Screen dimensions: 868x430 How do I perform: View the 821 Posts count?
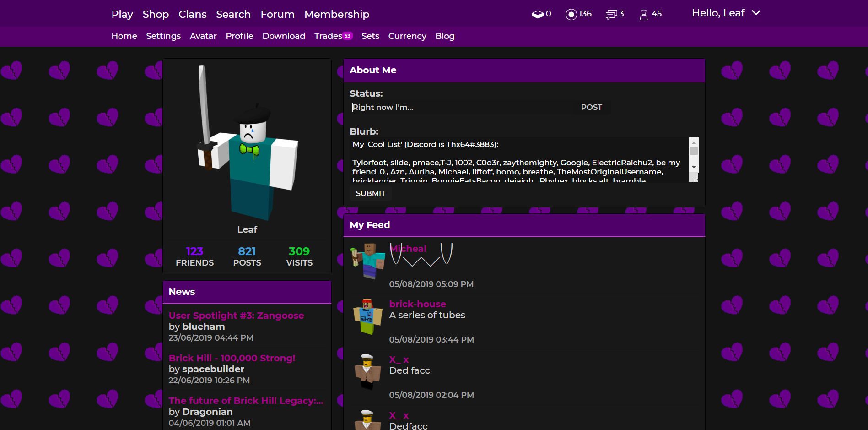point(247,256)
